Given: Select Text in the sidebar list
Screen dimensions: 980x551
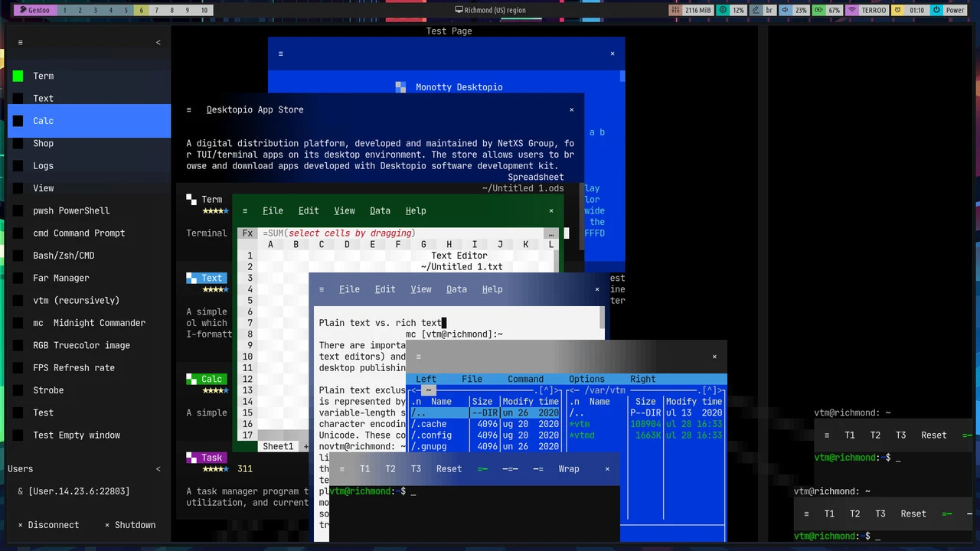Looking at the screenshot, I should 89,98.
